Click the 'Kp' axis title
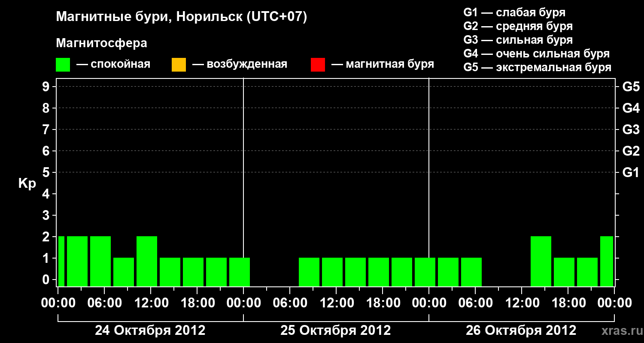Screen dimensions: 644x343 point(27,184)
